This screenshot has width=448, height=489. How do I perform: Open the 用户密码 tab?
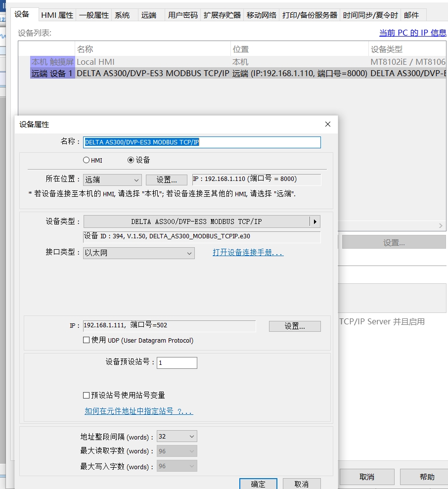click(182, 15)
